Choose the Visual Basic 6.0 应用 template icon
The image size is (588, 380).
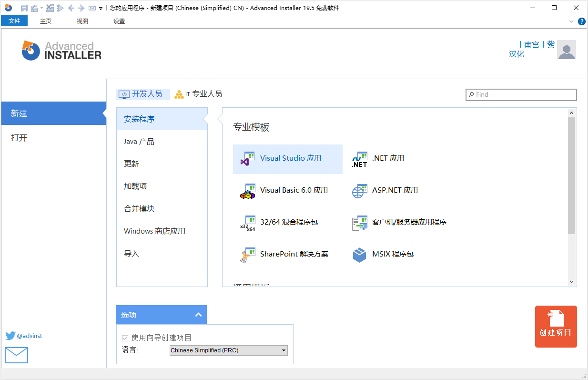tap(247, 191)
